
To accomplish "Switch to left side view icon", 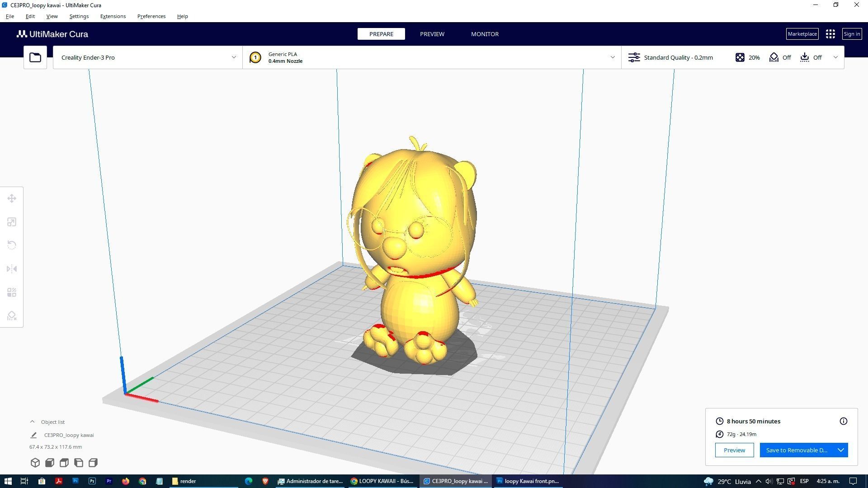I will [79, 463].
